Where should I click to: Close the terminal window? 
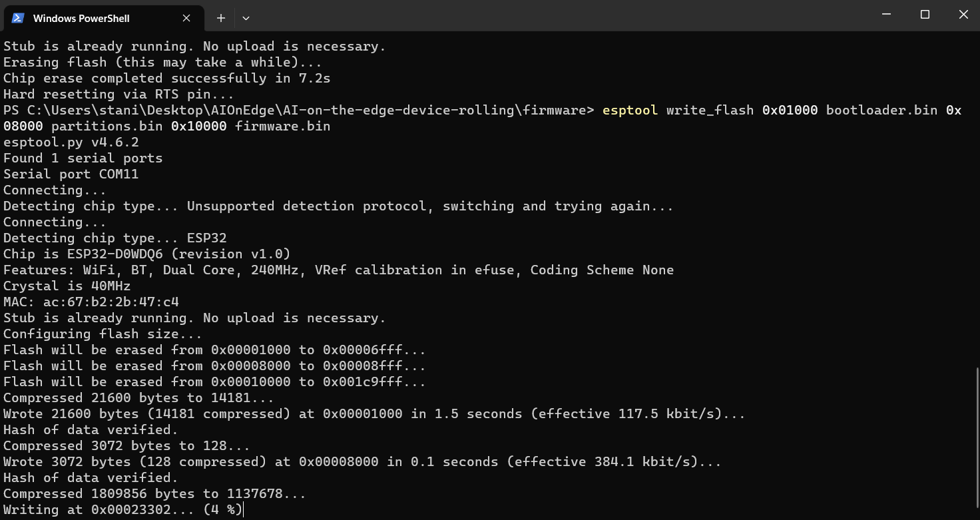(x=963, y=15)
